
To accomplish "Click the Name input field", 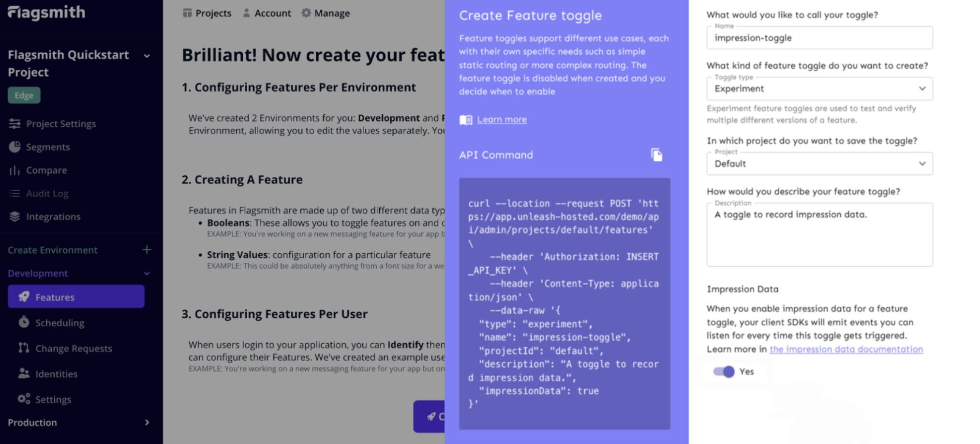I will pos(819,38).
